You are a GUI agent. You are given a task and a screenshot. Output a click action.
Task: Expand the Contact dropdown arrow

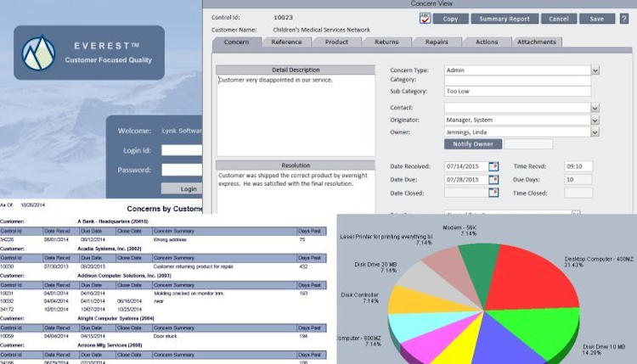pos(595,108)
